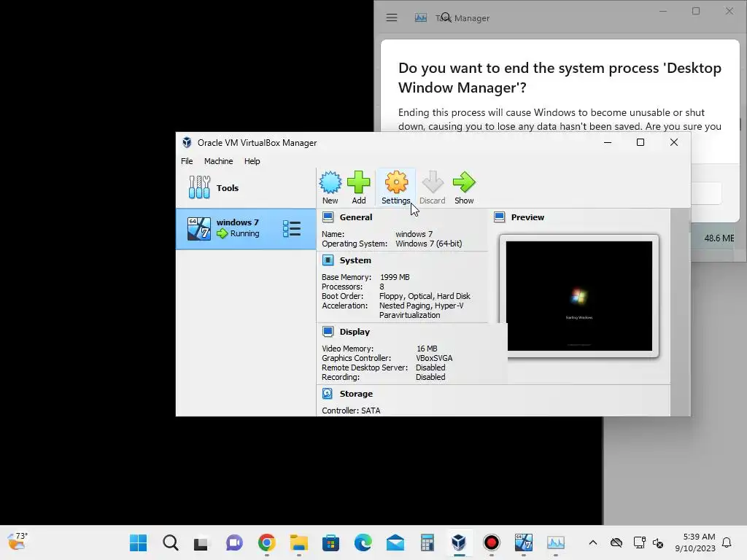Click the Task Manager search icon
Image resolution: width=747 pixels, height=560 pixels.
coord(446,17)
